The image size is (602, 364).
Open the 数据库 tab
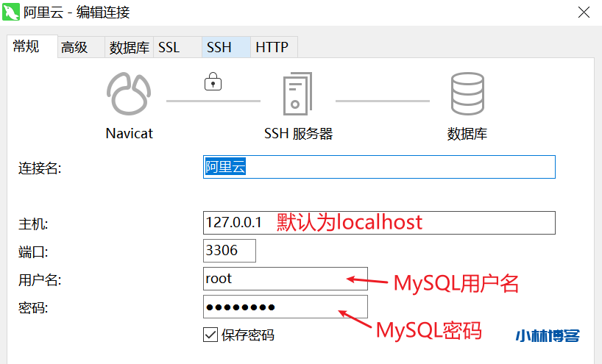[x=129, y=48]
